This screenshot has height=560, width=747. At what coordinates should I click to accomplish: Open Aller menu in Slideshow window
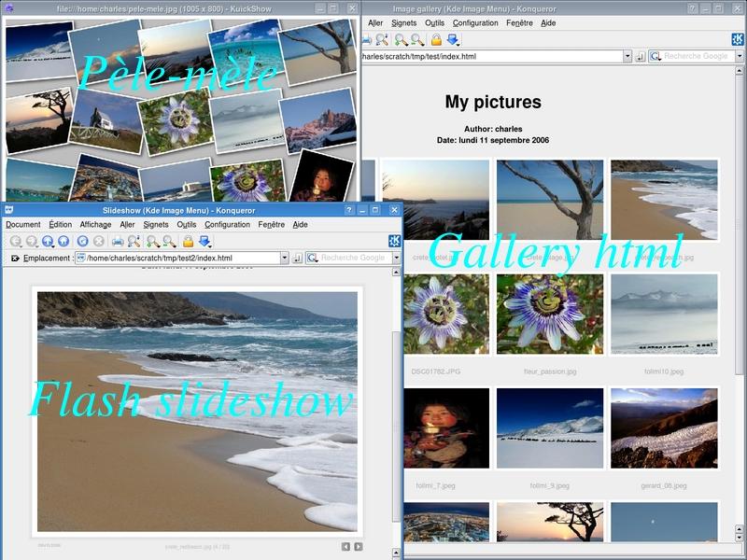tap(127, 225)
